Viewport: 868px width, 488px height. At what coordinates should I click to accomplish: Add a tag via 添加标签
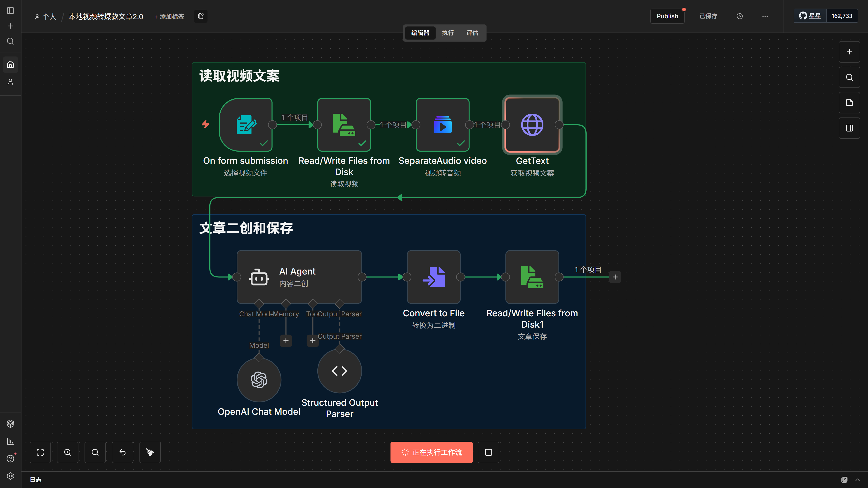pos(169,16)
